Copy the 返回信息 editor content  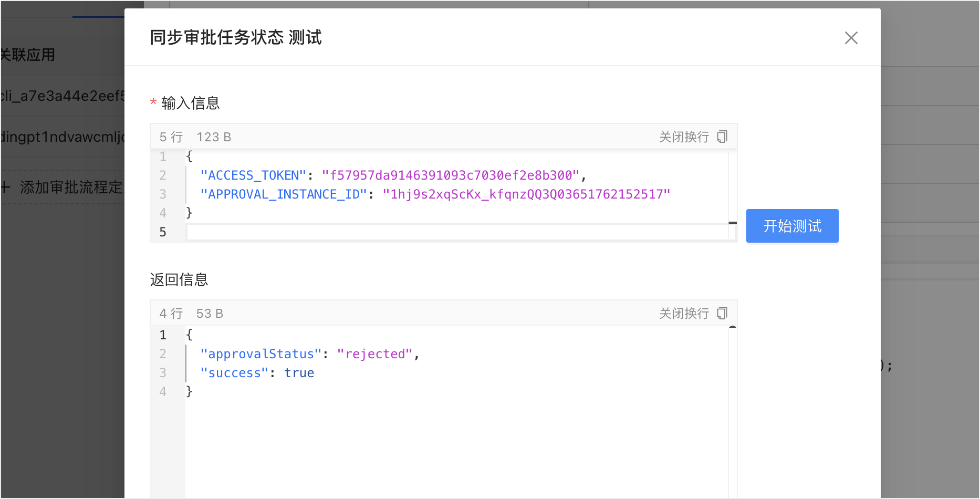pyautogui.click(x=722, y=314)
